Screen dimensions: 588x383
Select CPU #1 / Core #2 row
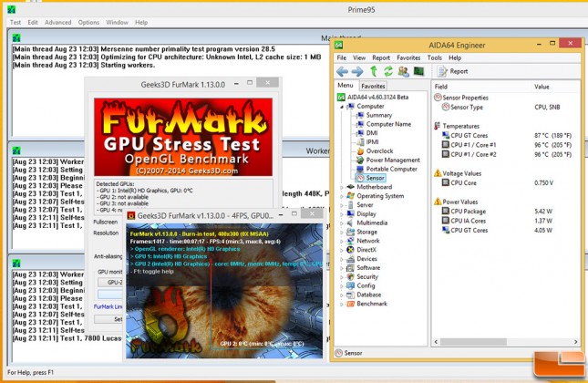506,154
